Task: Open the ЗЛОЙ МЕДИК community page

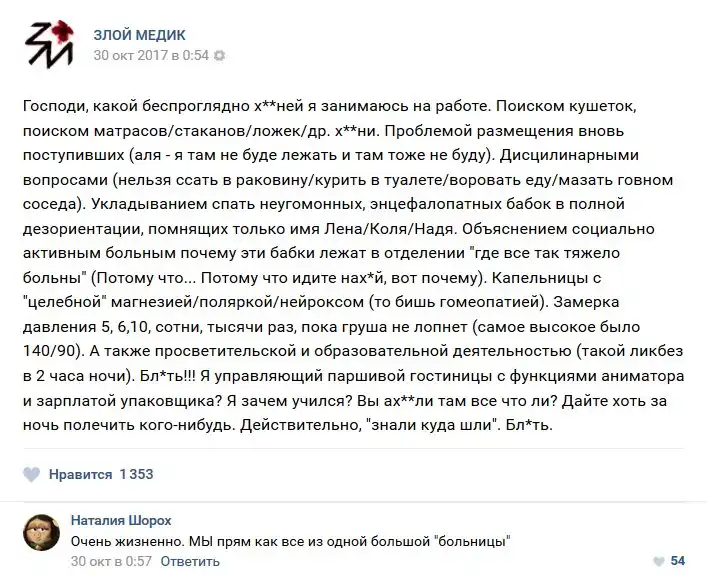Action: [x=139, y=35]
